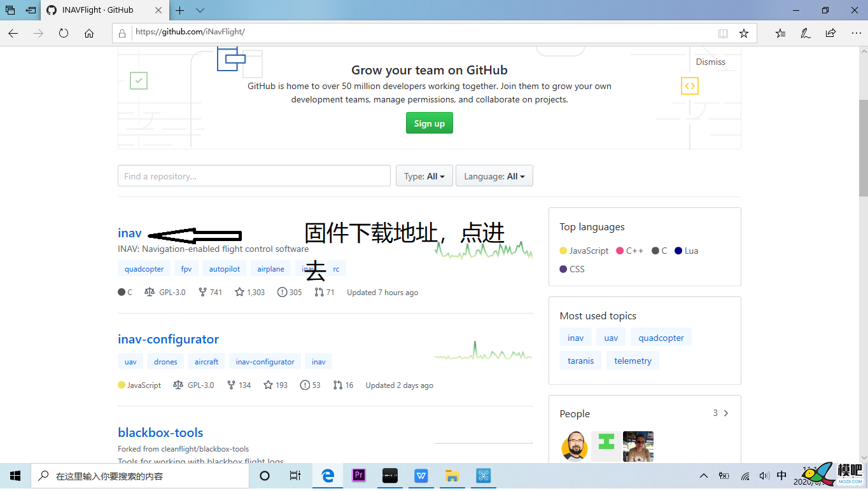Open the browser home page
This screenshot has height=491, width=868.
point(89,33)
